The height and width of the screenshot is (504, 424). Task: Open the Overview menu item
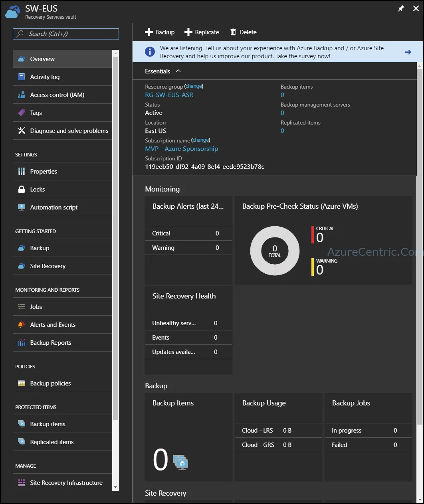(63, 59)
